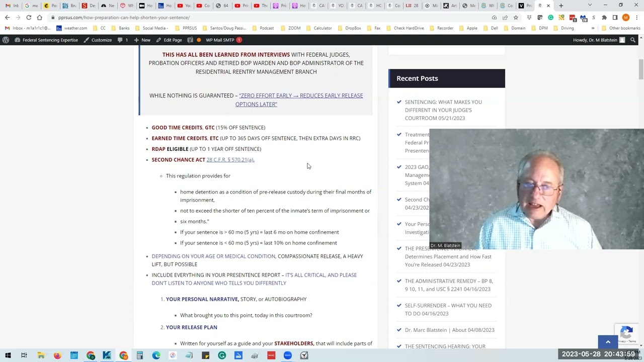Open the Social Media bookmark folder

(151, 28)
